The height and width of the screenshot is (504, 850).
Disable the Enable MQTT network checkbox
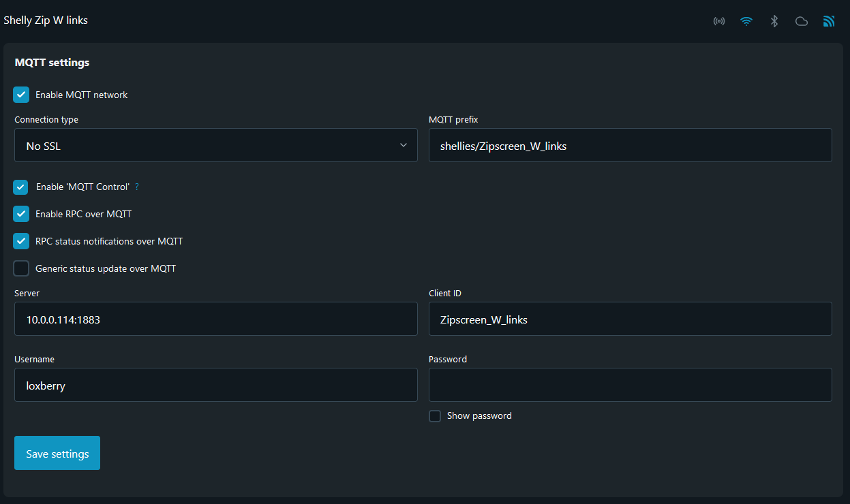coord(22,95)
